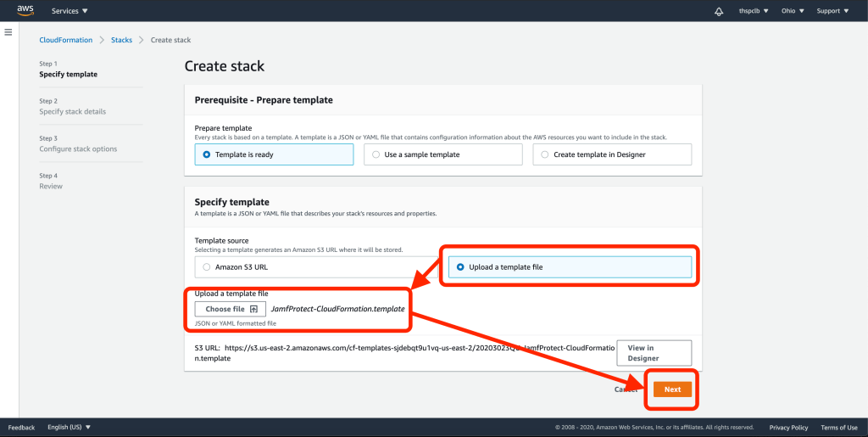
Task: Go to CloudFormation breadcrumb link
Action: tap(66, 40)
